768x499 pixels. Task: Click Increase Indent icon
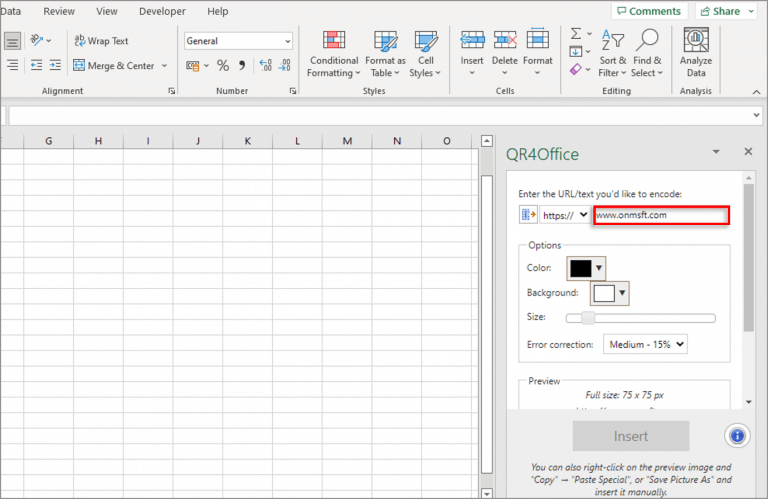coord(55,65)
